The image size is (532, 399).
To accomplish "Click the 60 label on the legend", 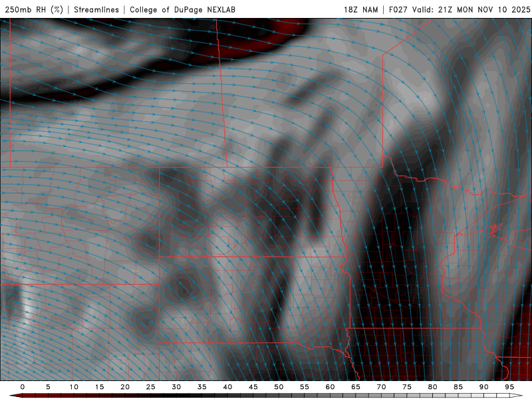I will click(x=330, y=387).
